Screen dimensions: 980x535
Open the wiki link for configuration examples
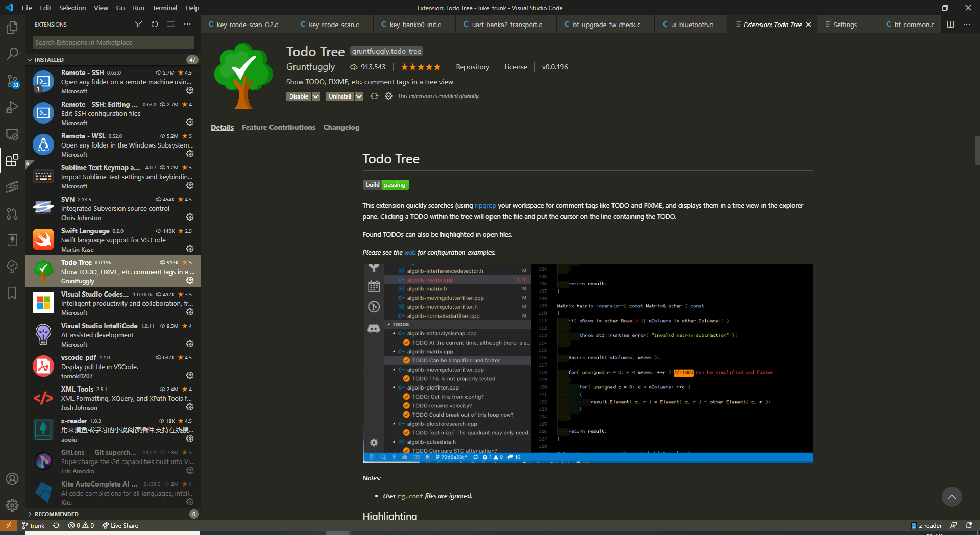(410, 252)
